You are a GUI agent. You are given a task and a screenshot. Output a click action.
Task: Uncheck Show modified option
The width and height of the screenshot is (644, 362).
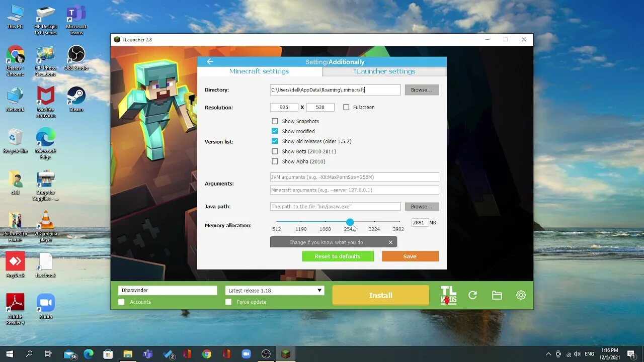[x=275, y=131]
